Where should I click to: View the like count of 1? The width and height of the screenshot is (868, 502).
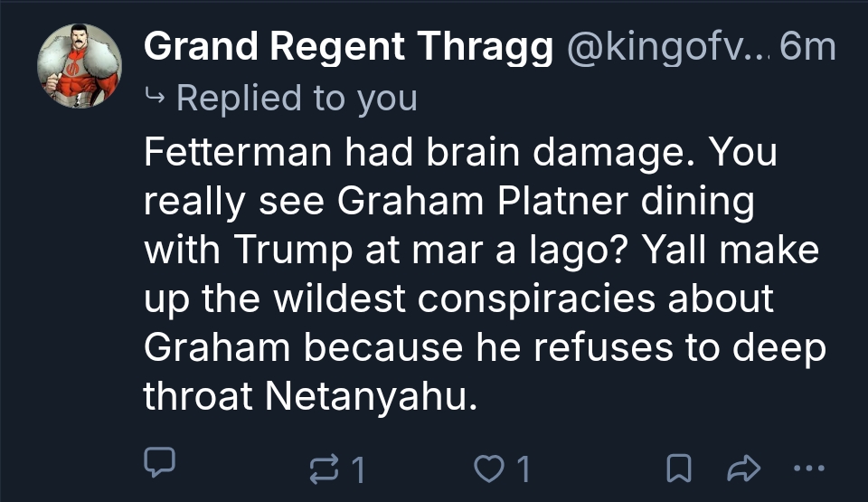coord(523,469)
